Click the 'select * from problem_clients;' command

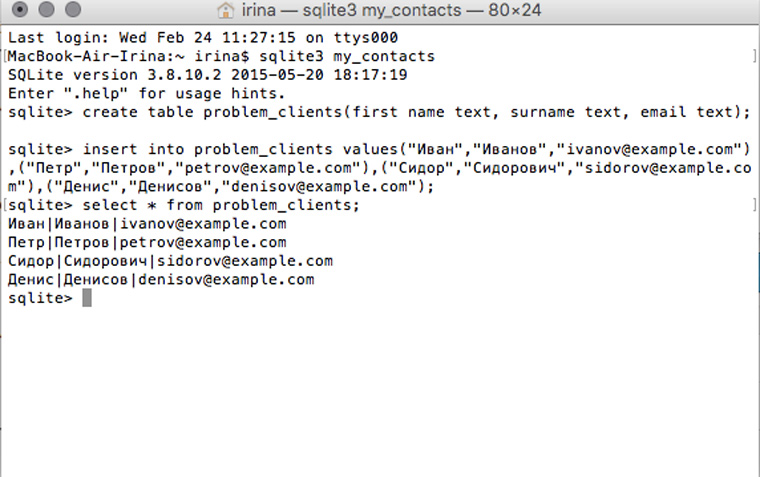(220, 204)
